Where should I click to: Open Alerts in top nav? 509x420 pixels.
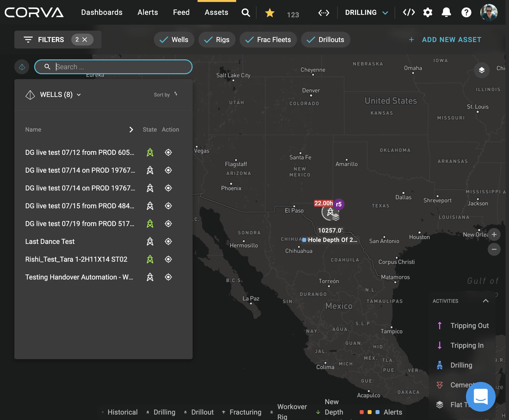point(148,12)
